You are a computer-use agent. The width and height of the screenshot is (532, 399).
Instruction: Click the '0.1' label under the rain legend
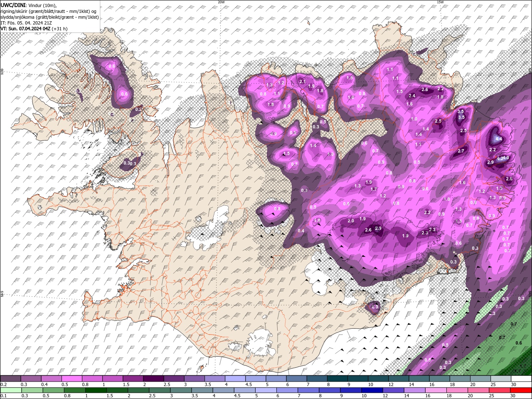pyautogui.click(x=4, y=396)
